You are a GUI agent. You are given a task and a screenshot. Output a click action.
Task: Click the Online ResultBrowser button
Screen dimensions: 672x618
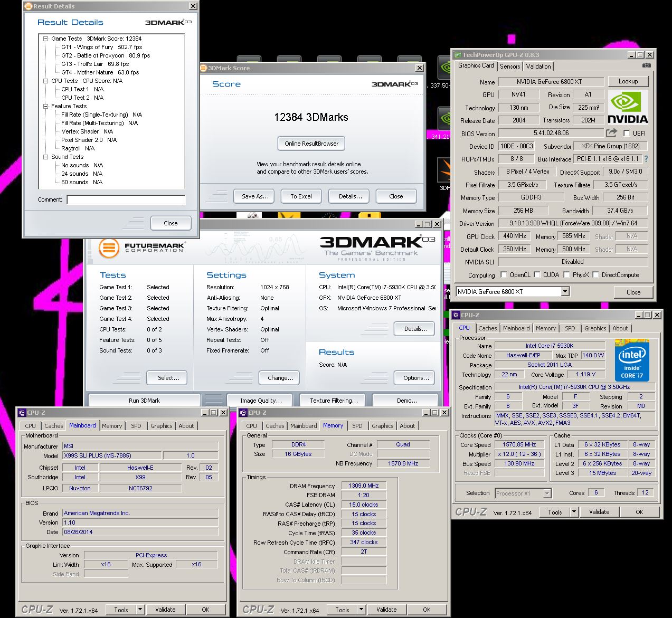[311, 144]
